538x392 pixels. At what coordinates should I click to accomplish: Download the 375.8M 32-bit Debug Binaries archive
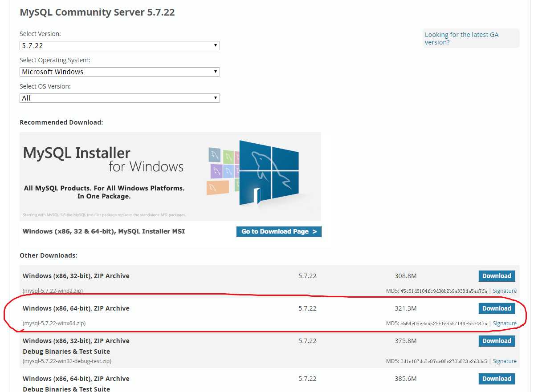pyautogui.click(x=497, y=341)
